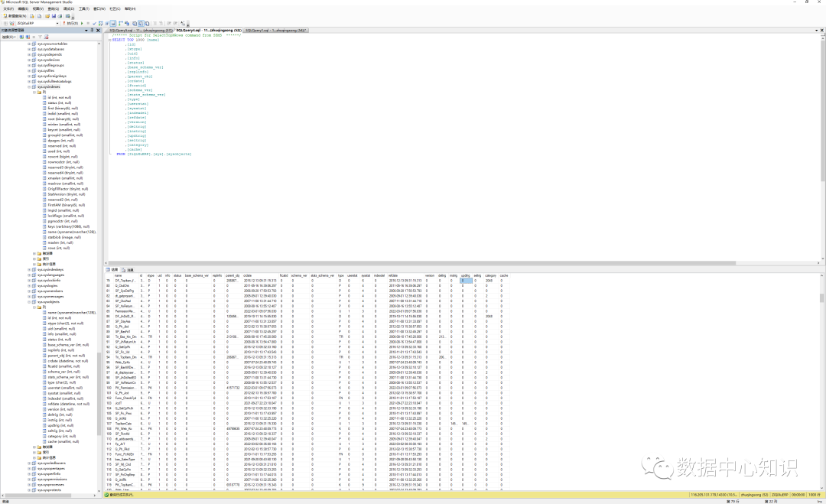Image resolution: width=826 pixels, height=504 pixels.
Task: Select the Results (结果) tab
Action: (x=112, y=270)
